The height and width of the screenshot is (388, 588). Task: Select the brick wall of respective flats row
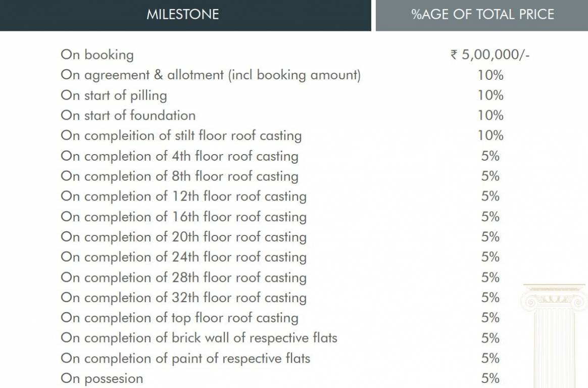pos(199,337)
